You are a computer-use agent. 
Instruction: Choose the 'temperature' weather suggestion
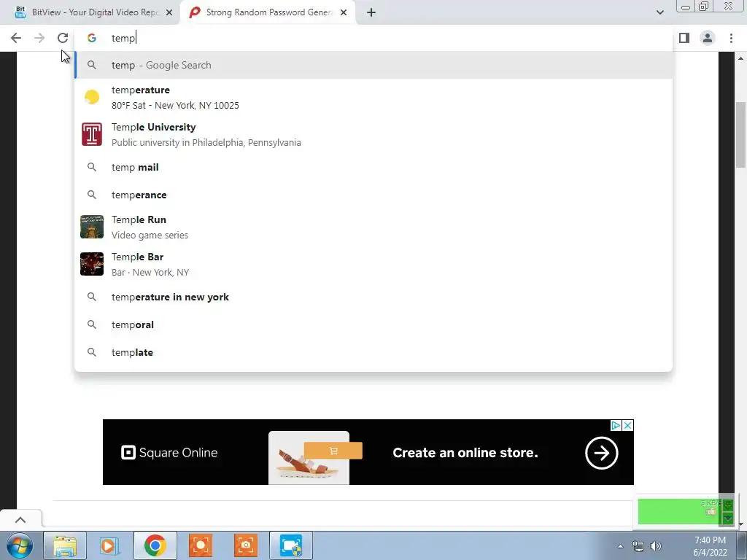[x=373, y=97]
